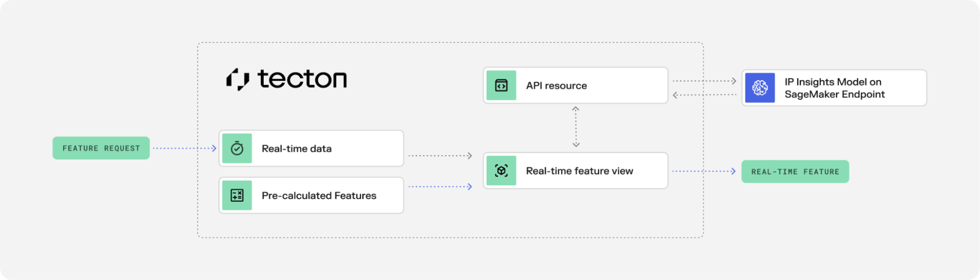This screenshot has width=980, height=280.
Task: Select the IP Insights Model on SageMaker Endpoint box
Action: 834,88
